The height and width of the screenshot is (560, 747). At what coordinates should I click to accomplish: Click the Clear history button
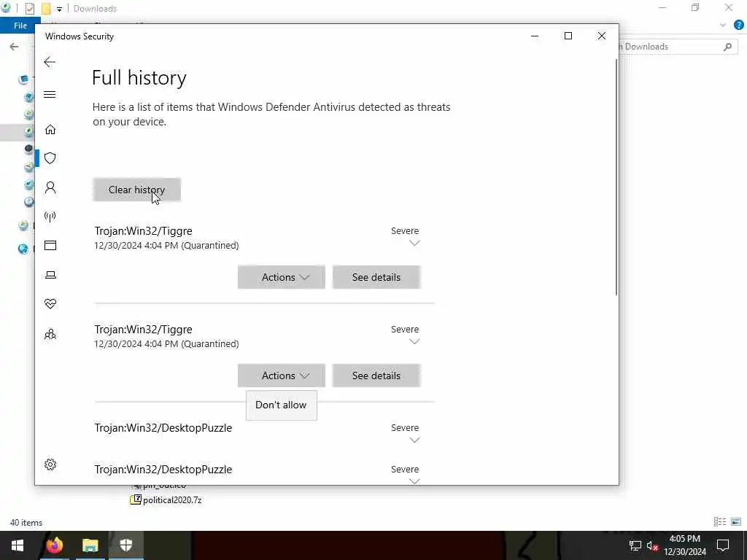pos(136,190)
